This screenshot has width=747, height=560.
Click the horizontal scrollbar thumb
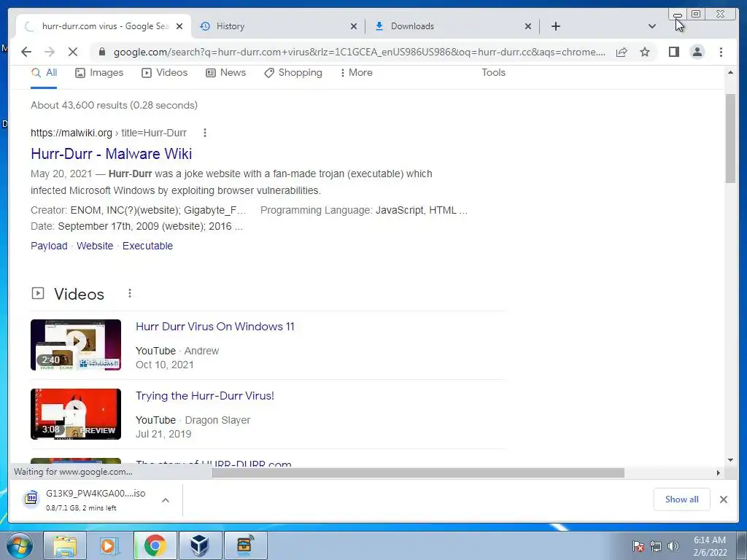418,472
